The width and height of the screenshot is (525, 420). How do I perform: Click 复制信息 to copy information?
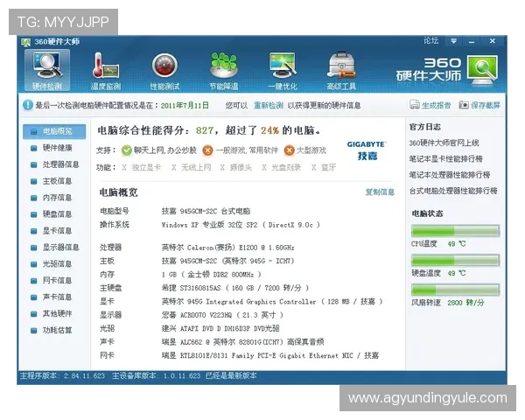point(380,192)
